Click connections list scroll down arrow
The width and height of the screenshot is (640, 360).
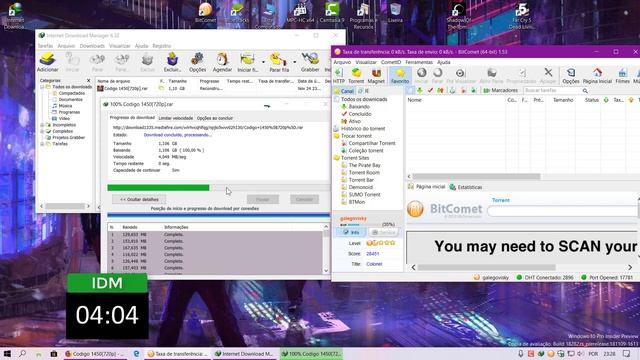pos(326,270)
